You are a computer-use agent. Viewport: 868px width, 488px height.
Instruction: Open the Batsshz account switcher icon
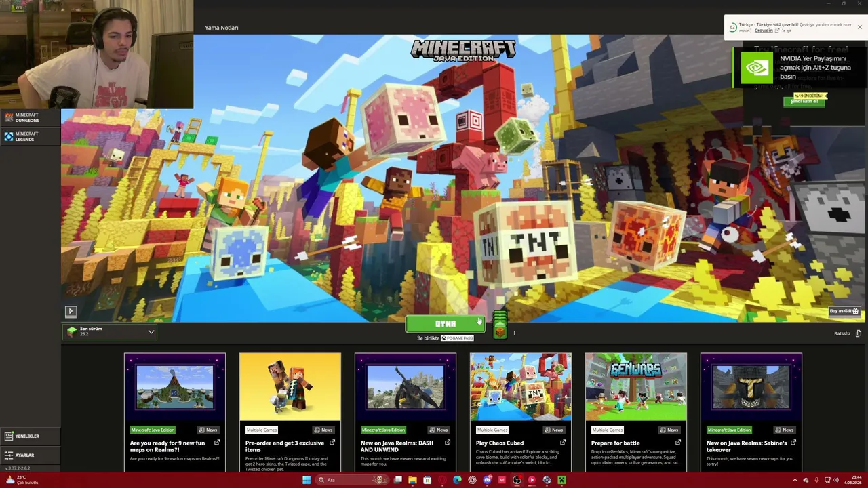(859, 333)
